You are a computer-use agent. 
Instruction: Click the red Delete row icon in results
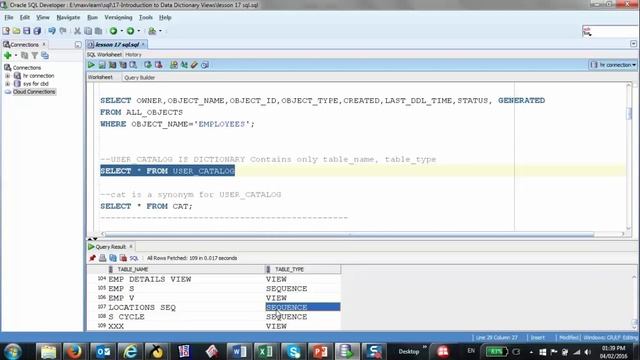(x=123, y=258)
